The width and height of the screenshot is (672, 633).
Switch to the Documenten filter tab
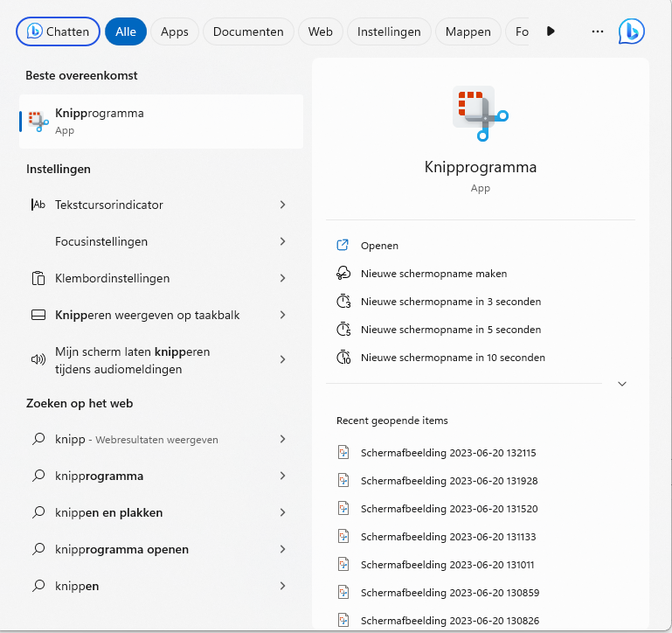coord(248,31)
